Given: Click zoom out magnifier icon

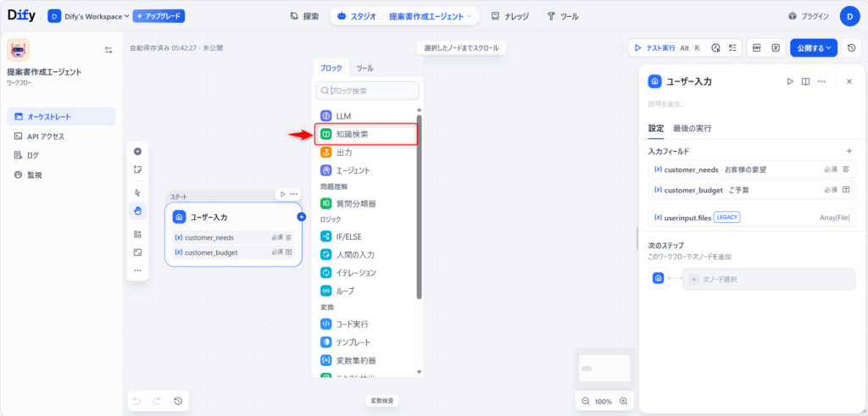Looking at the screenshot, I should 586,401.
